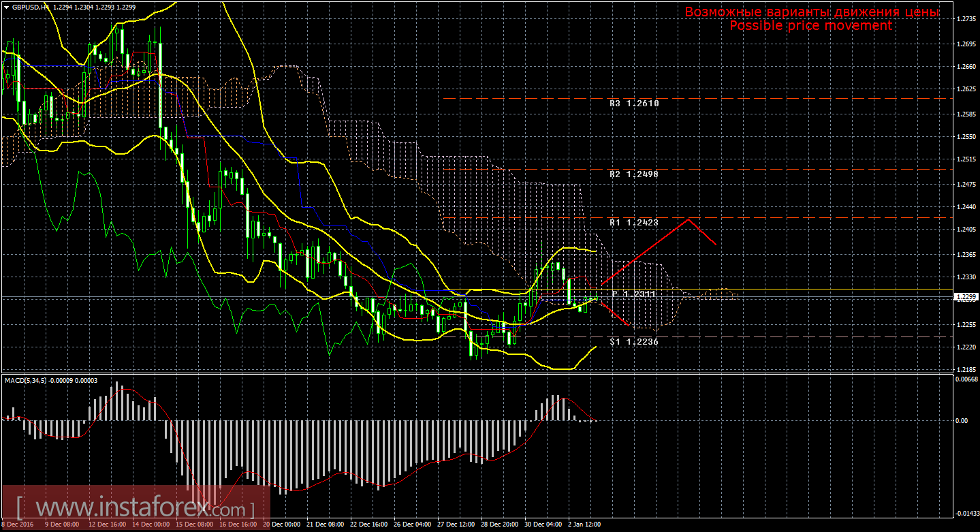Click the 20 Dec 00:00 time axis label
980x532 pixels.
click(x=282, y=525)
